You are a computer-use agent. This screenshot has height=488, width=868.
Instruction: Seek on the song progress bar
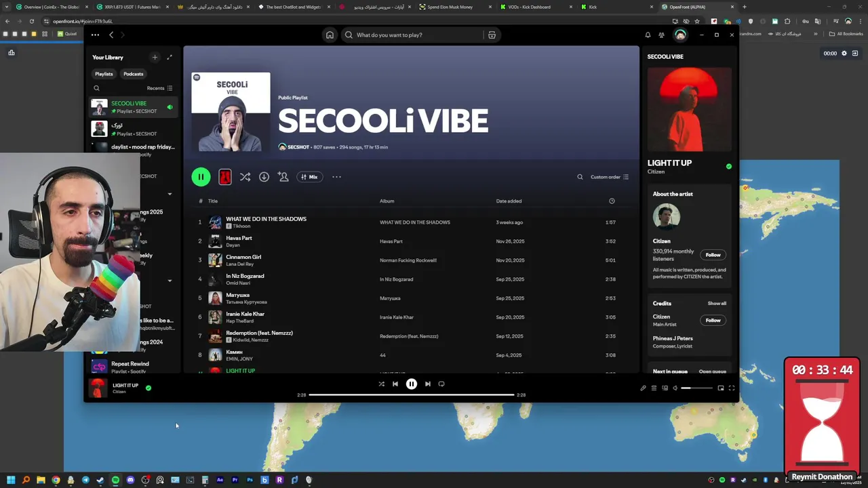411,394
